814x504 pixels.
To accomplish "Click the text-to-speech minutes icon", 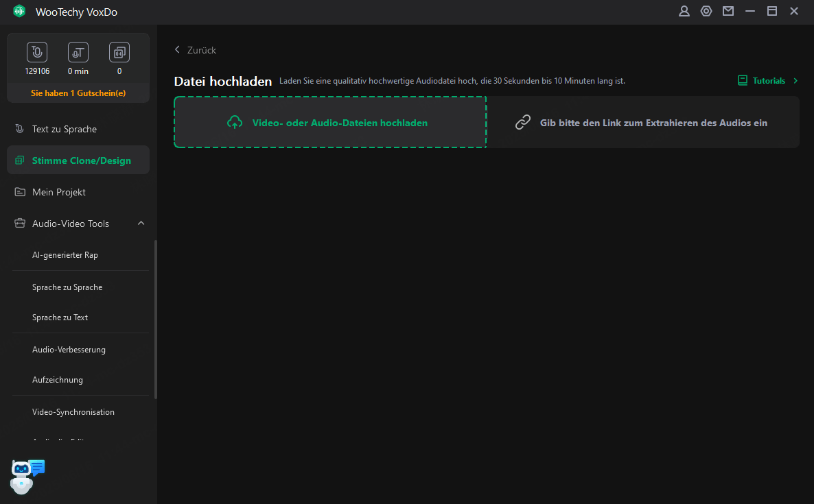I will point(78,52).
